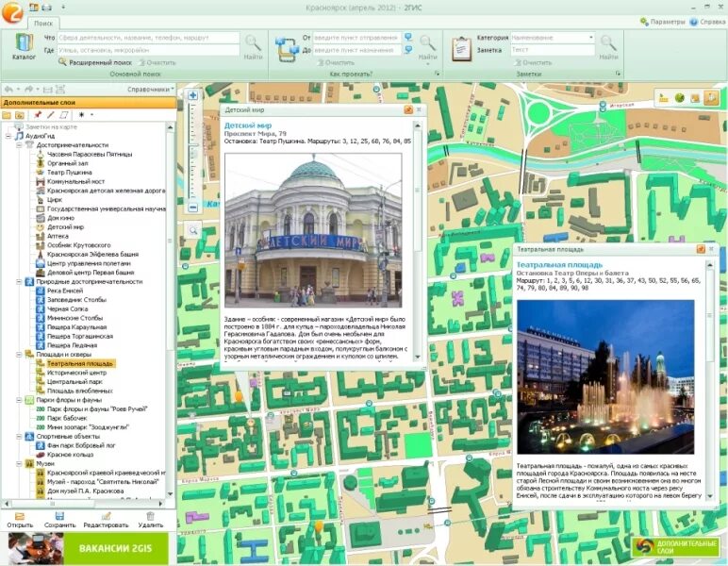Click the Заметка text input field
The image size is (728, 566).
click(x=553, y=50)
